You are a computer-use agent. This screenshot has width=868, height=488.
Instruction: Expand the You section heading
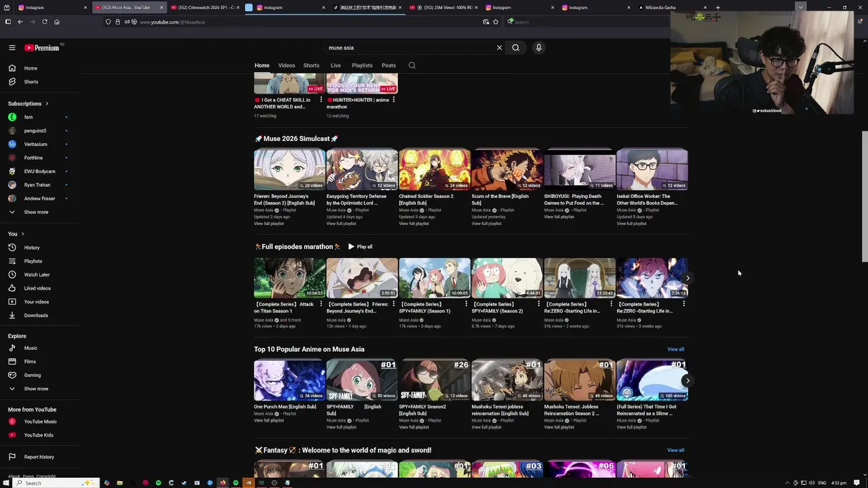point(16,234)
